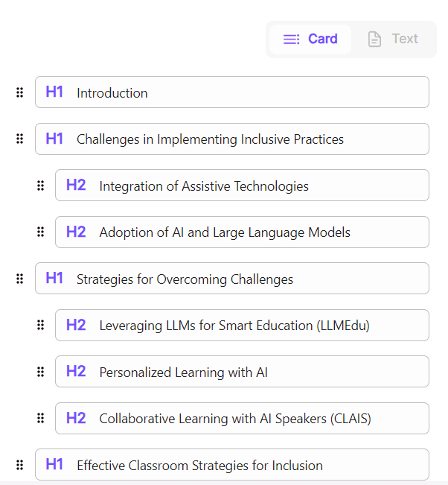Select Leveraging LLMs for Smart Education heading
The height and width of the screenshot is (485, 448).
pos(234,326)
